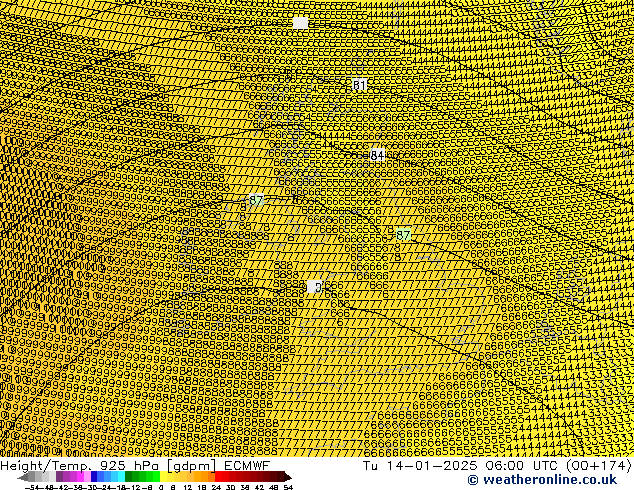Click the left grey arrow end of color scale
This screenshot has height=490, width=634.
click(x=23, y=477)
